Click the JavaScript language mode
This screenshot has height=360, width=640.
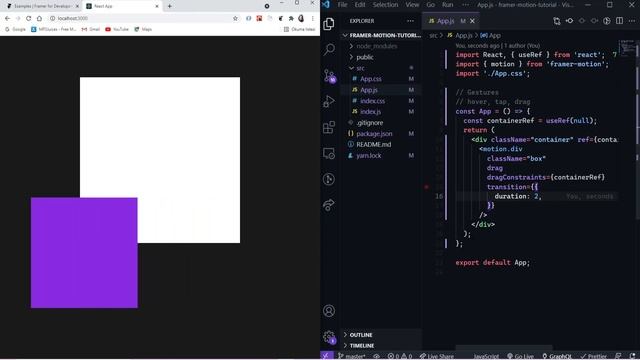(486, 356)
